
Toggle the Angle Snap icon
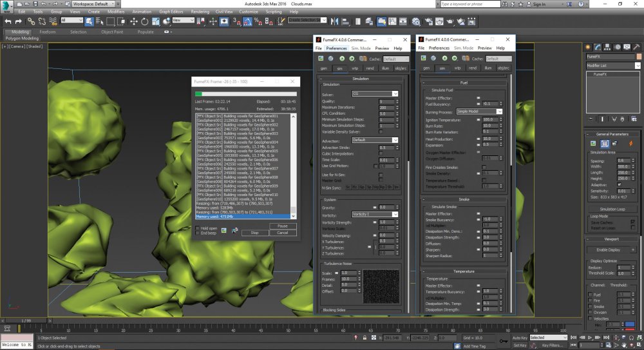pos(247,21)
